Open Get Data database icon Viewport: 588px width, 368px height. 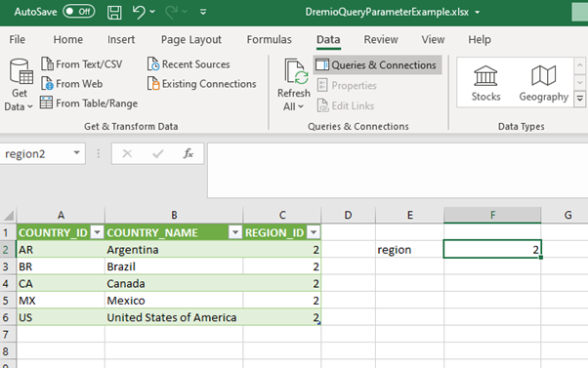(21, 71)
